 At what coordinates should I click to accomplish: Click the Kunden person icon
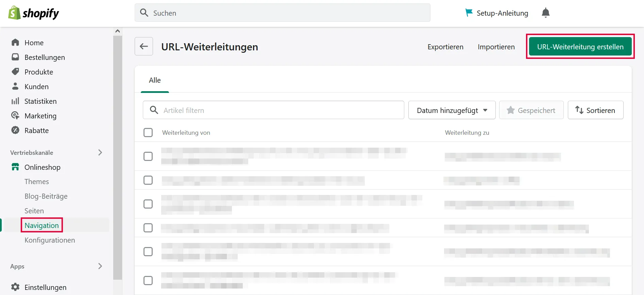[x=15, y=86]
